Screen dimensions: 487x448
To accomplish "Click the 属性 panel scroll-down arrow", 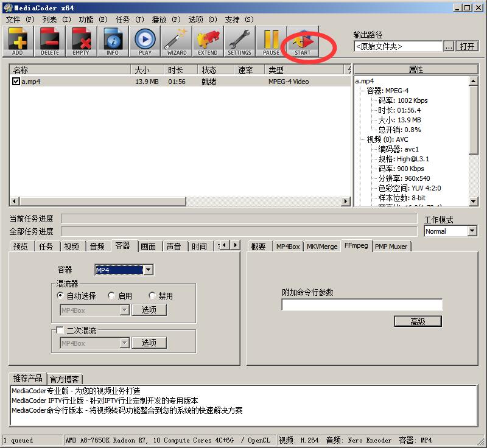I will [473, 201].
